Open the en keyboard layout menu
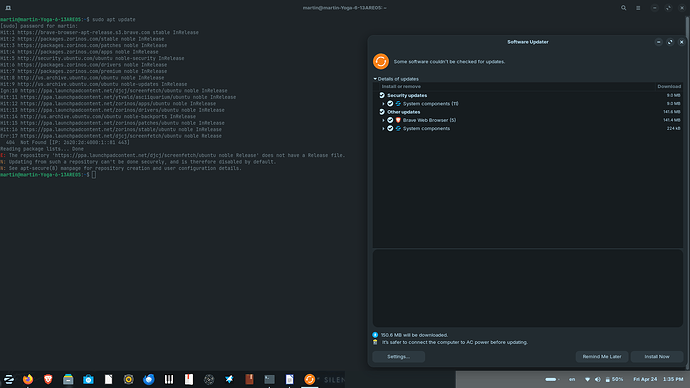This screenshot has width=690, height=388. pyautogui.click(x=572, y=379)
